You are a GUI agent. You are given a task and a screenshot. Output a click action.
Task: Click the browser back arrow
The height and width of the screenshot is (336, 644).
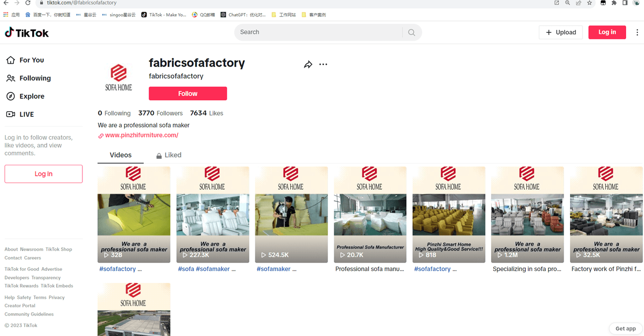click(6, 3)
